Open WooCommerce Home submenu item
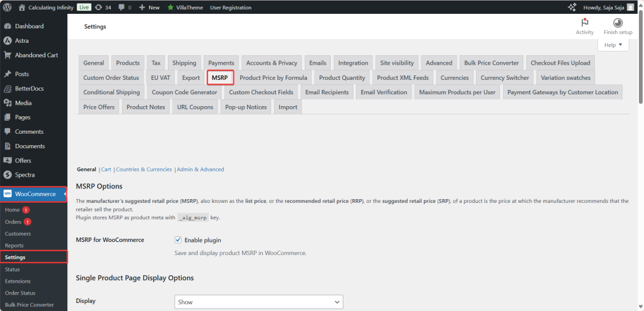The height and width of the screenshot is (311, 644). coord(13,210)
